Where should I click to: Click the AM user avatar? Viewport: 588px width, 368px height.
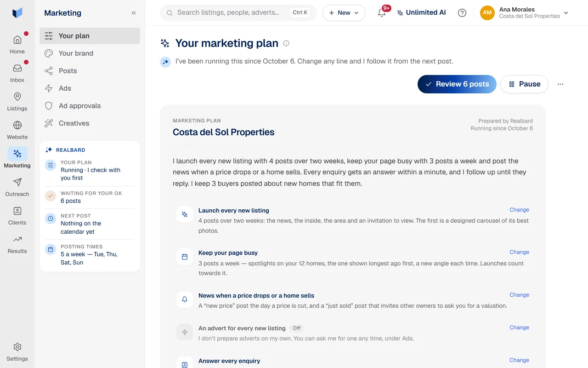(x=487, y=13)
